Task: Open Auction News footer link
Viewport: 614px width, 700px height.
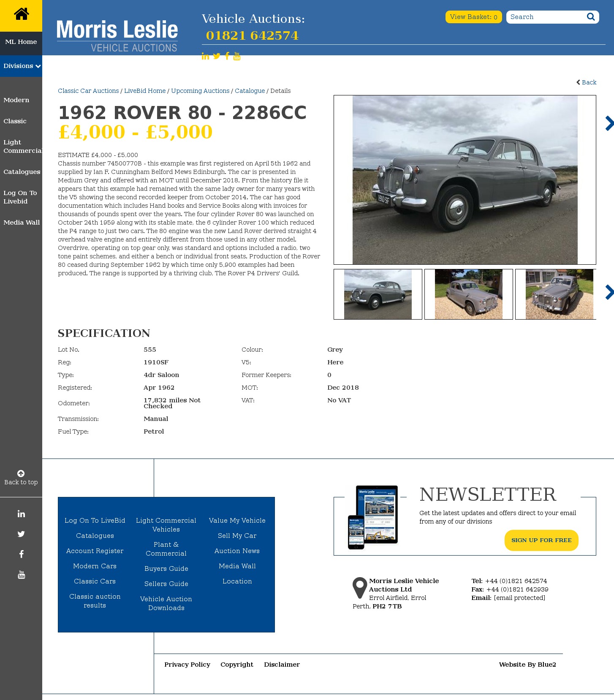Action: [x=237, y=551]
